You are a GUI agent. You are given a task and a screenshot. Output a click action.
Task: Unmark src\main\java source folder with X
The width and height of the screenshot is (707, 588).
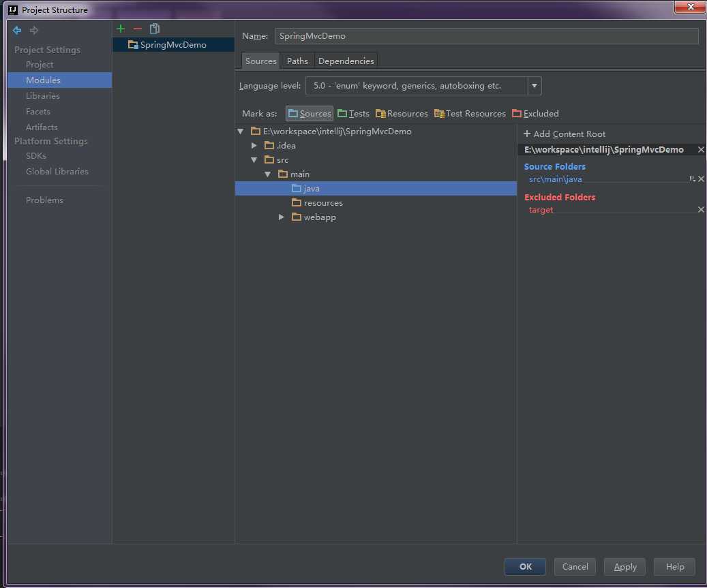point(701,179)
